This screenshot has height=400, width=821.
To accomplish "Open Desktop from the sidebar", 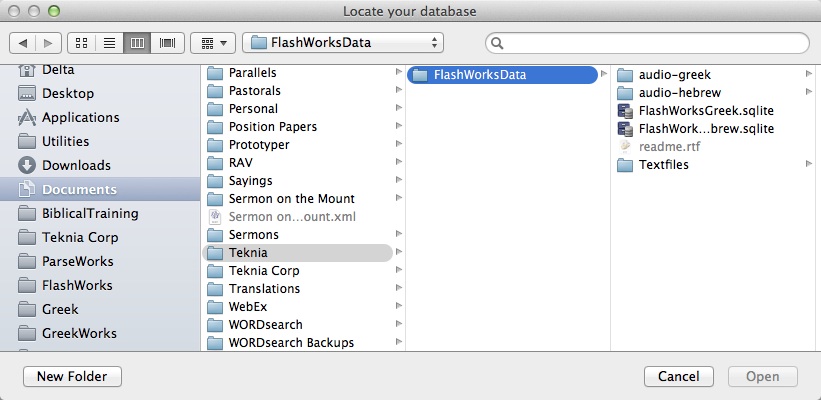I will click(68, 93).
